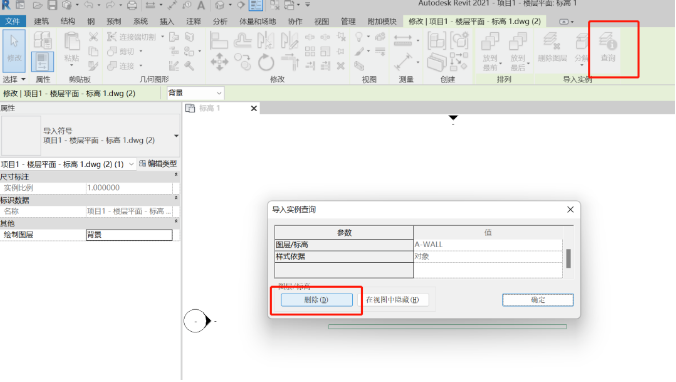Select the Modify (修改) arrow tool
The image size is (676, 382).
(14, 50)
